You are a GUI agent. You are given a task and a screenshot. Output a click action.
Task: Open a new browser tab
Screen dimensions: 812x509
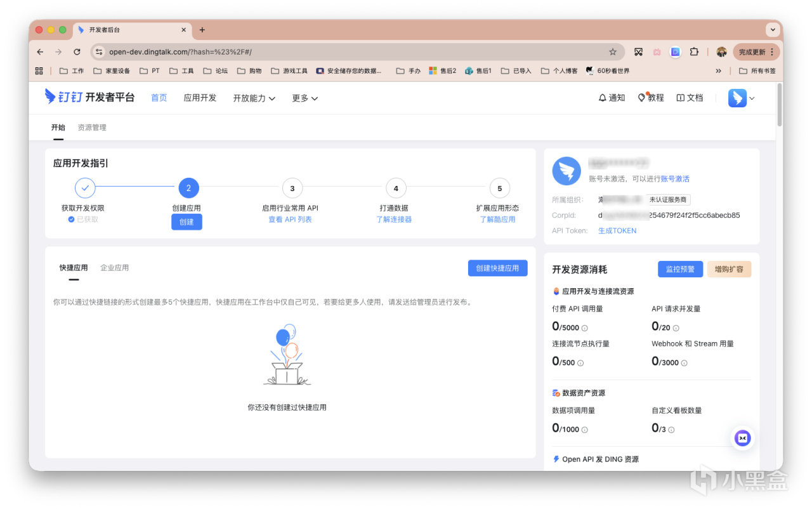[x=202, y=30]
